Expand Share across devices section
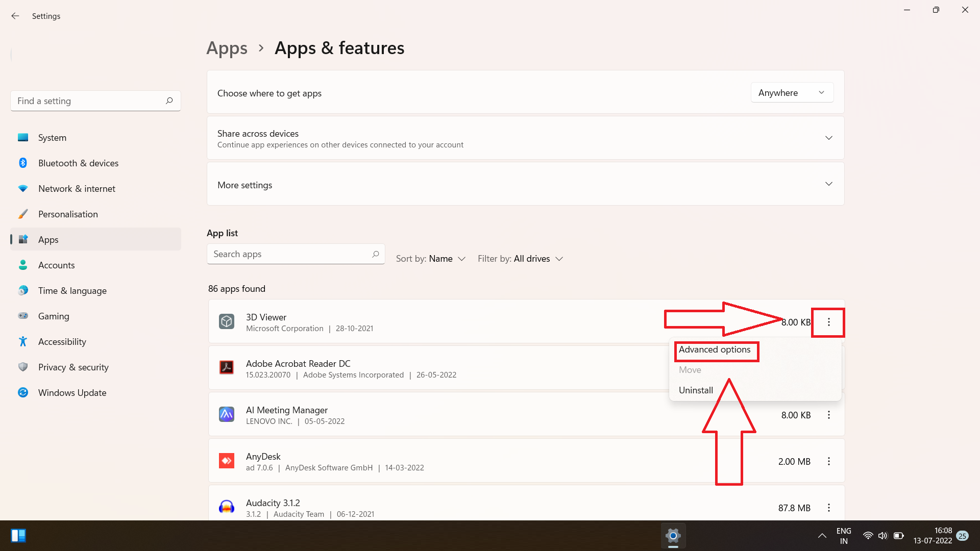The height and width of the screenshot is (551, 980). click(828, 138)
